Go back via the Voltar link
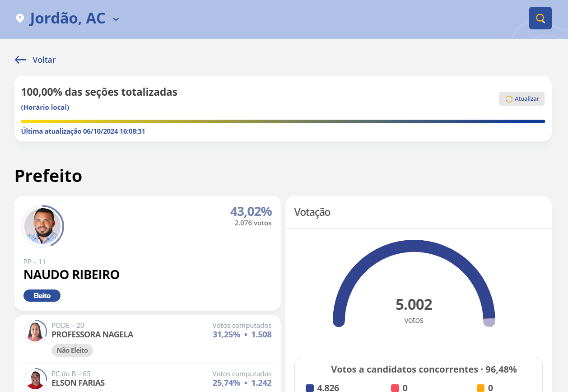568x392 pixels. click(x=44, y=60)
